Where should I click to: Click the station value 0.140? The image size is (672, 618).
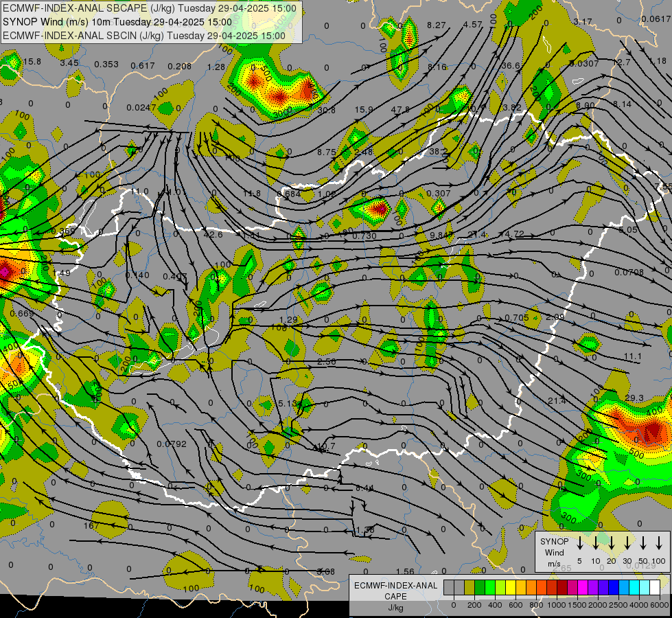click(x=137, y=275)
